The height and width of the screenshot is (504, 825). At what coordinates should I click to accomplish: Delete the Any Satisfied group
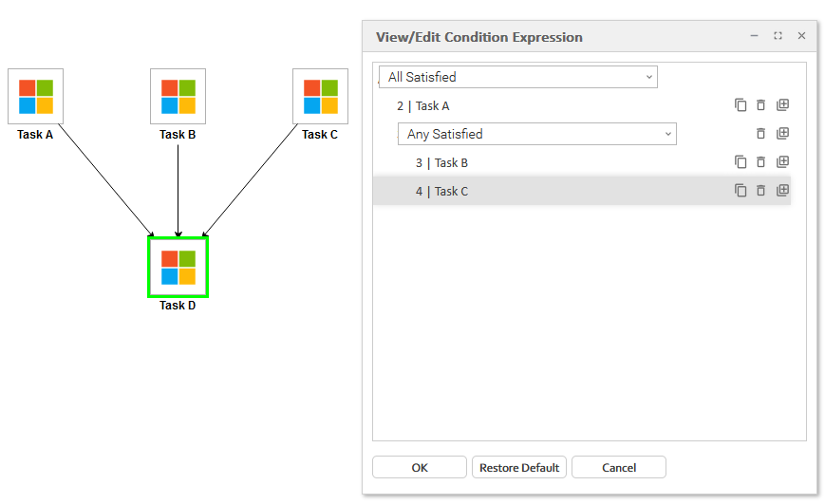760,134
